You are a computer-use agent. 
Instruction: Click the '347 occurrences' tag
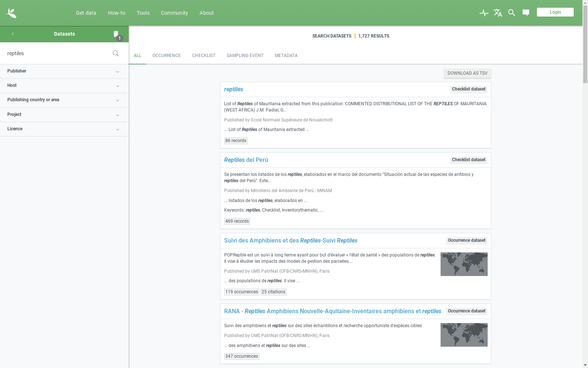pyautogui.click(x=242, y=356)
